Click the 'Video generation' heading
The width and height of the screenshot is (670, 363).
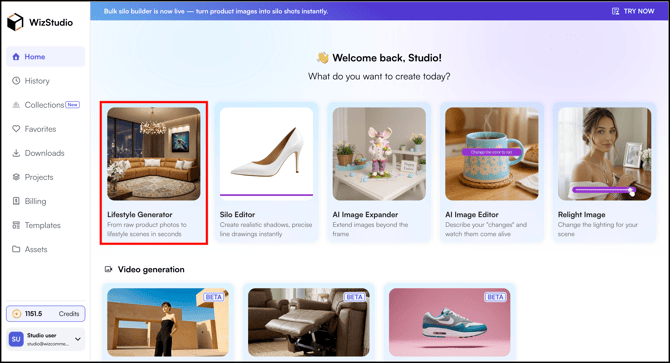pyautogui.click(x=151, y=269)
